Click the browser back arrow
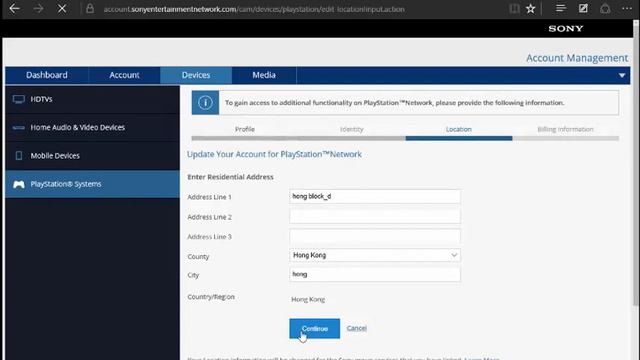This screenshot has height=360, width=640. 14,9
